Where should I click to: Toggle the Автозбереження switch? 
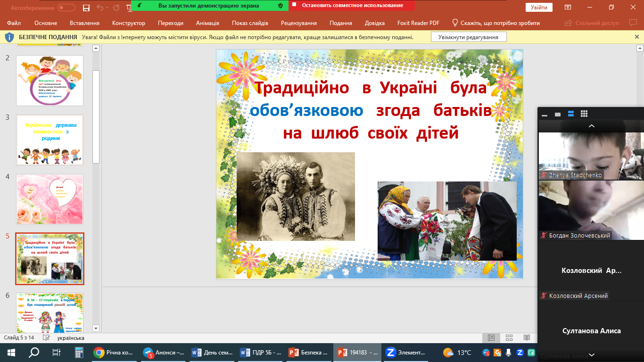pos(66,8)
